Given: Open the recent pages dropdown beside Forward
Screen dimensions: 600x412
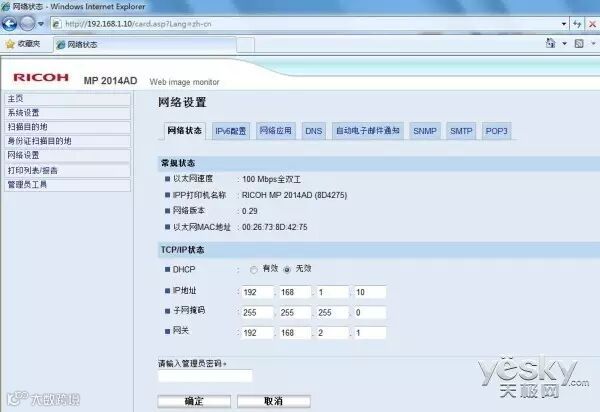Looking at the screenshot, I should (x=41, y=24).
